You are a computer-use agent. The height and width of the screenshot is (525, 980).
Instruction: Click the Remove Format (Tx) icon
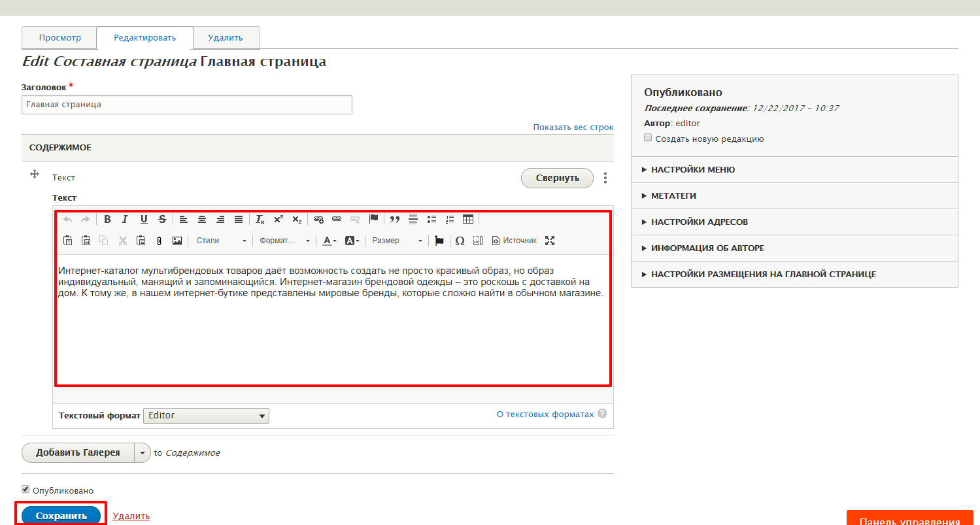(x=260, y=219)
